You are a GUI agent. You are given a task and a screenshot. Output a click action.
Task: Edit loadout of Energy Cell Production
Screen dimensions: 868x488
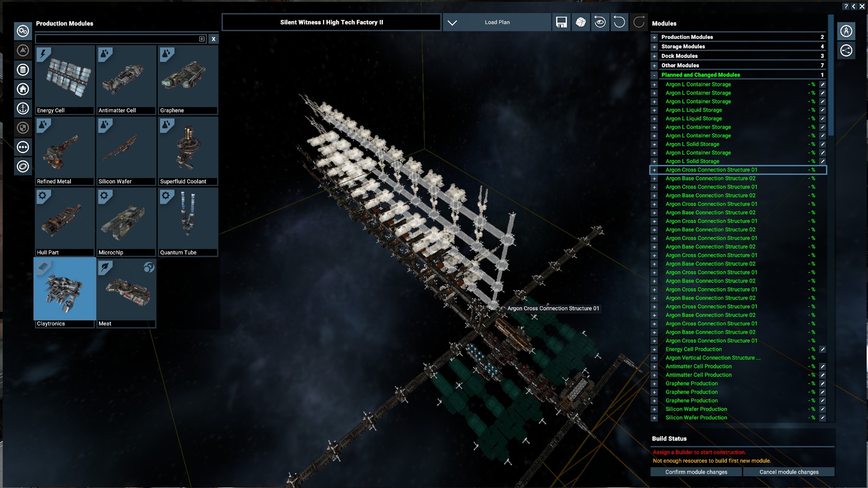[x=823, y=349]
